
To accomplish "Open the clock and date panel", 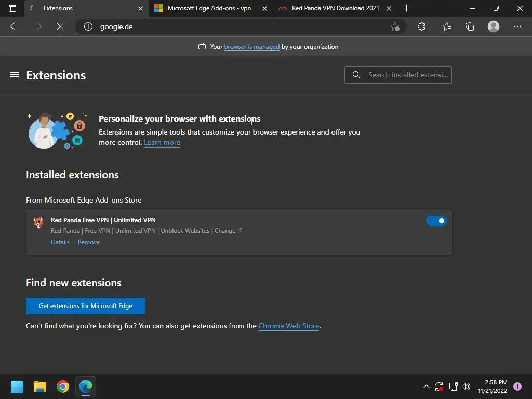I will 493,387.
